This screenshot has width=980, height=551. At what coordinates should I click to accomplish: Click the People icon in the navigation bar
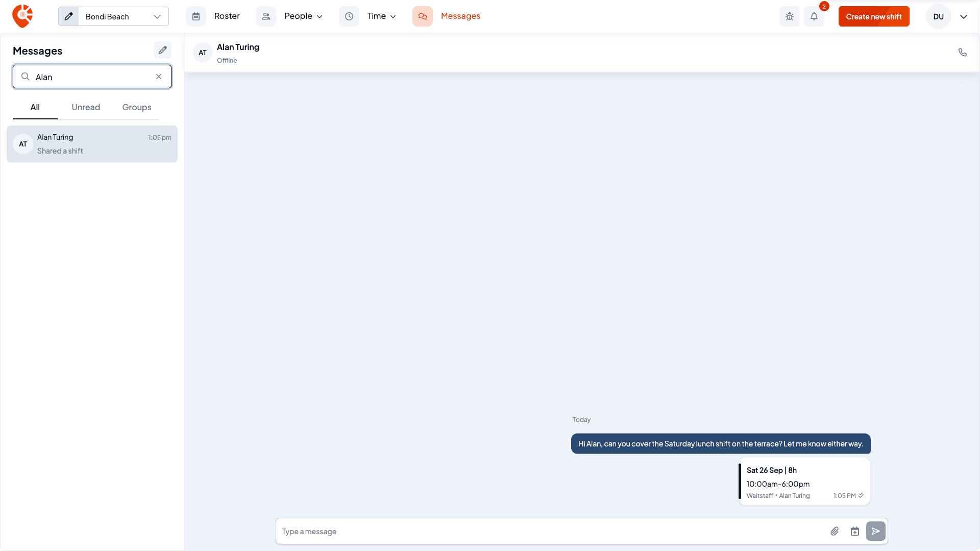pos(266,16)
